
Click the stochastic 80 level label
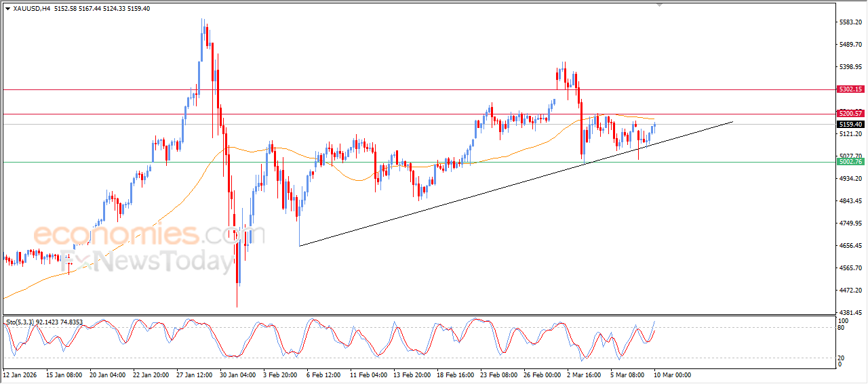coord(842,328)
